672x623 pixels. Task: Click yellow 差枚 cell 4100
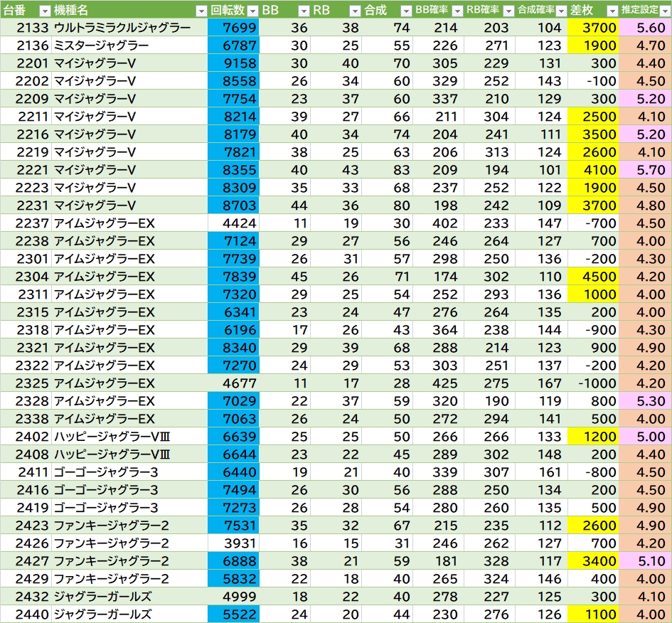coord(593,170)
